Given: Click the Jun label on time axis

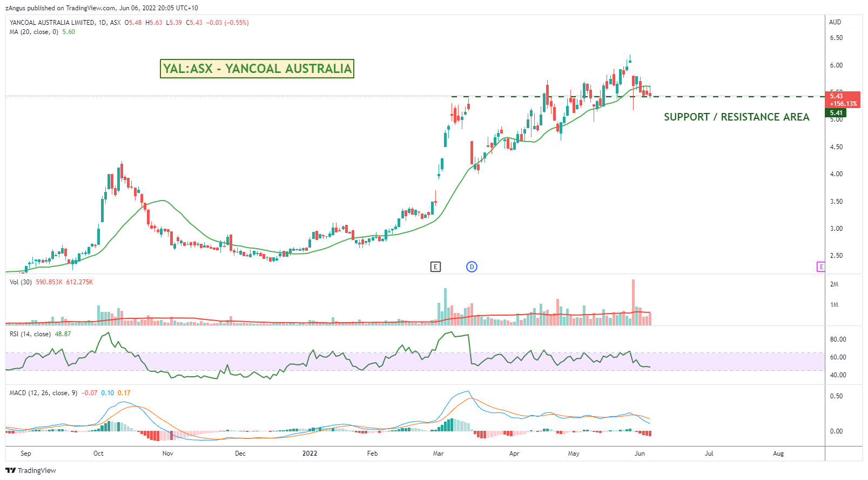Looking at the screenshot, I should (x=640, y=454).
